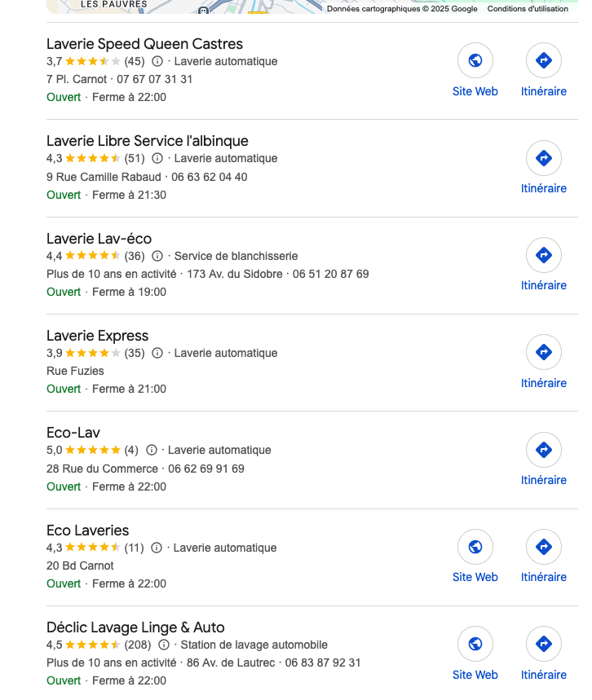Get directions icon for Laverie Libre Service l'albinque
This screenshot has height=700, width=592.
pos(544,157)
